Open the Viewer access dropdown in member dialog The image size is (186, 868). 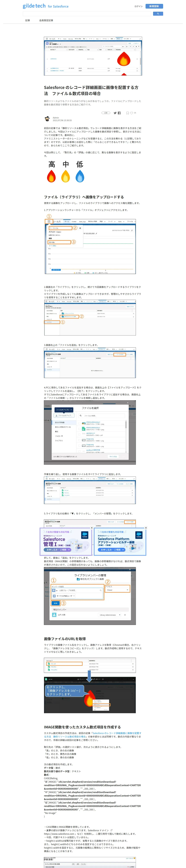(x=117, y=590)
